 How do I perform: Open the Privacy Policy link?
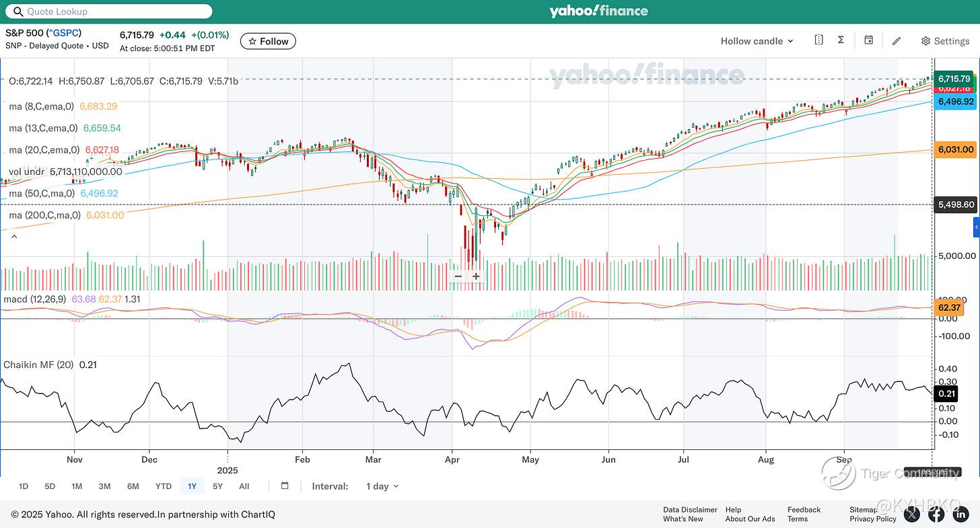click(x=873, y=519)
